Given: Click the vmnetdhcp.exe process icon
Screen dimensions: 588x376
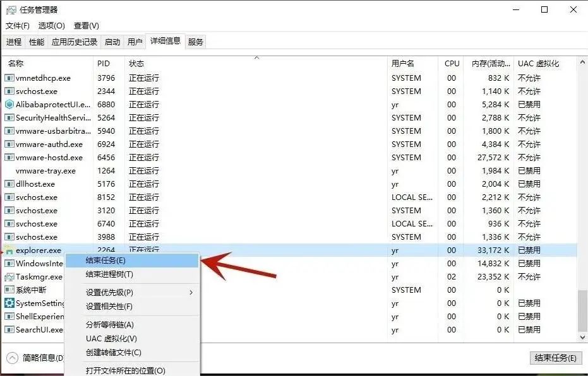Looking at the screenshot, I should [9, 78].
